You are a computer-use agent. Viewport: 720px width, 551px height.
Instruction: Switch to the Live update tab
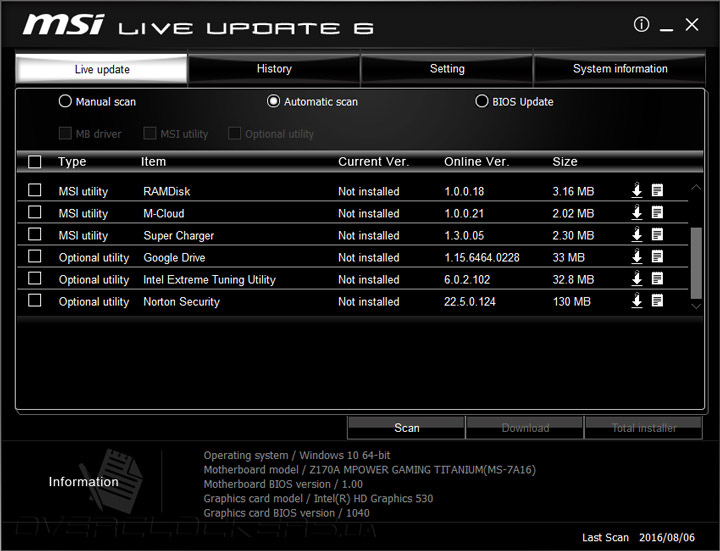pyautogui.click(x=101, y=69)
